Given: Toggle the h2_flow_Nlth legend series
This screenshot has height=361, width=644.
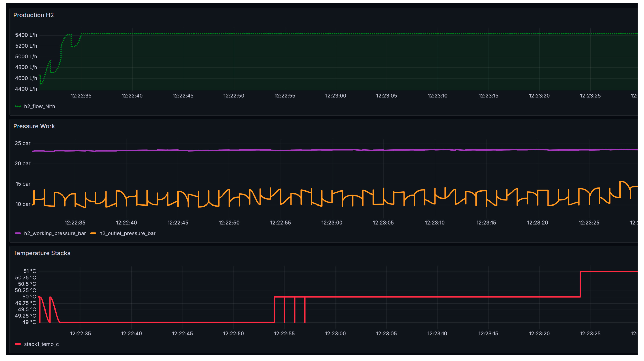Looking at the screenshot, I should point(39,106).
